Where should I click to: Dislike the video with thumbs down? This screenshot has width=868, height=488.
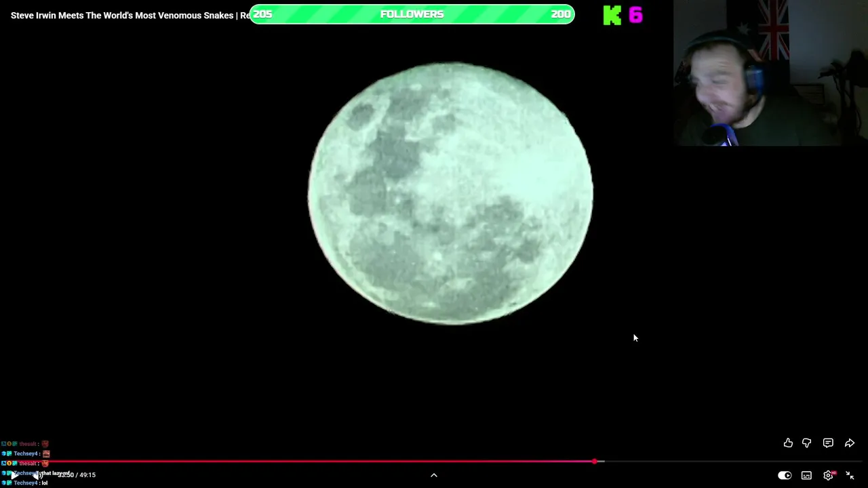(x=807, y=443)
